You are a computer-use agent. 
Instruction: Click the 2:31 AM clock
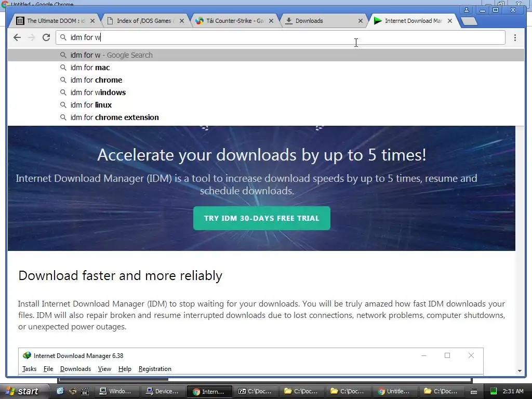(x=513, y=391)
